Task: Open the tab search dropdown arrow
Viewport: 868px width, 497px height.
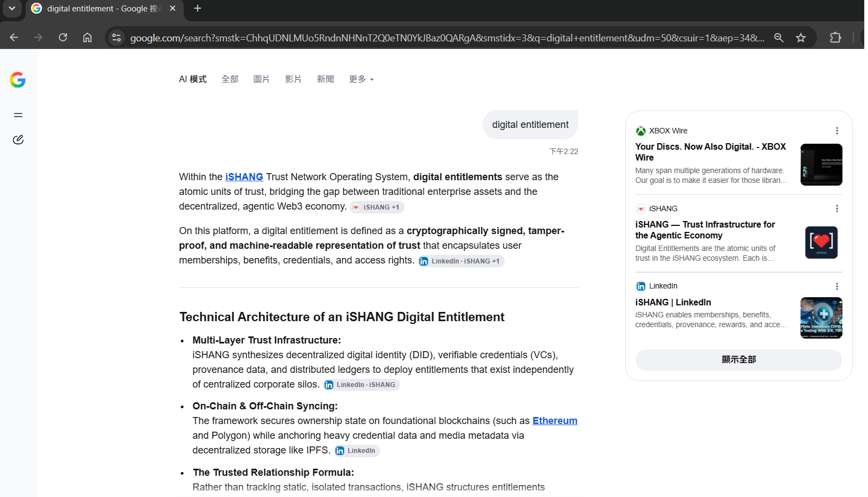Action: (x=11, y=9)
